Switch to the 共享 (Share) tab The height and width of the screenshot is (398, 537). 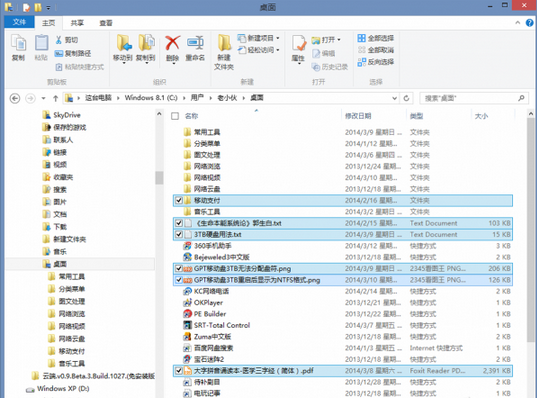point(77,23)
